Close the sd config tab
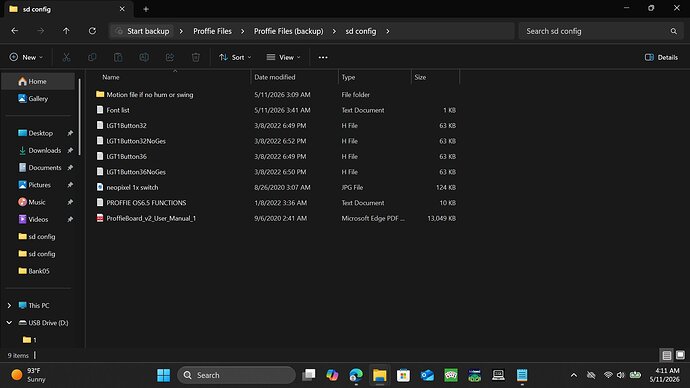Image resolution: width=690 pixels, height=388 pixels. tap(122, 9)
